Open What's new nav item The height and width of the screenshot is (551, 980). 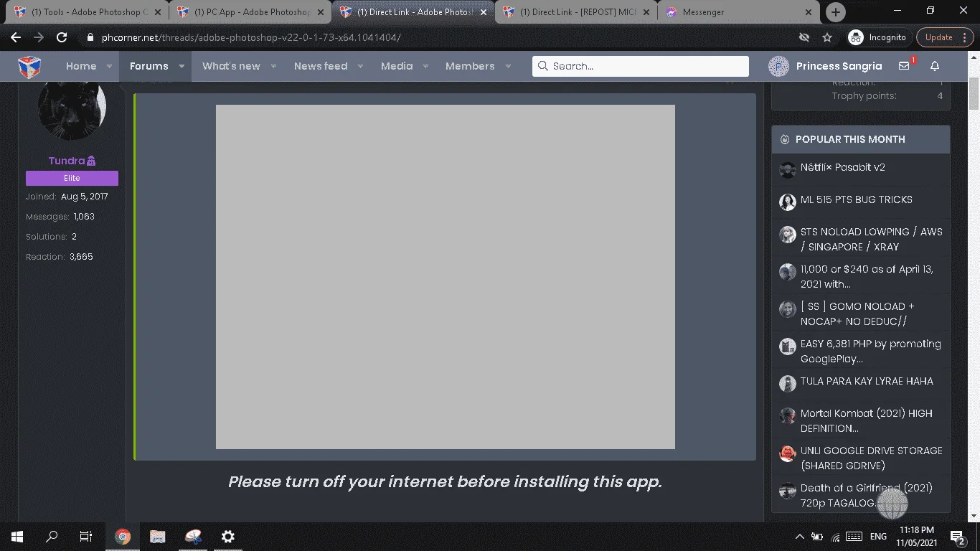coord(231,66)
